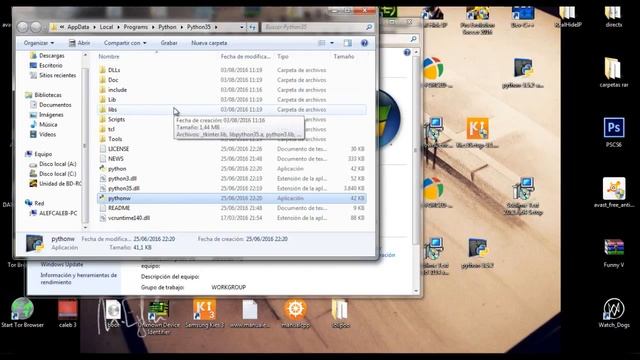Change view with the view icon
This screenshot has height=360, width=640.
pos(322,43)
